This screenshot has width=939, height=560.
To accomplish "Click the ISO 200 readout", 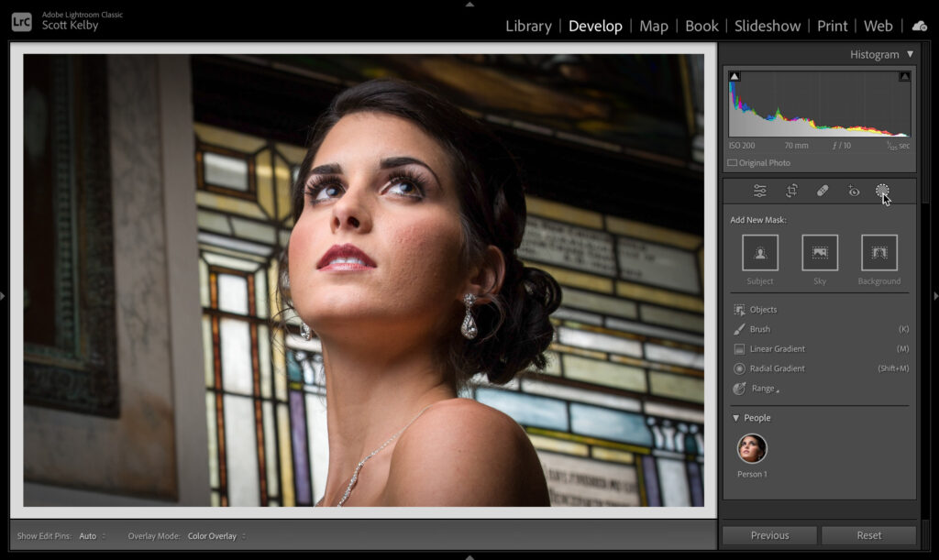I will pos(741,146).
